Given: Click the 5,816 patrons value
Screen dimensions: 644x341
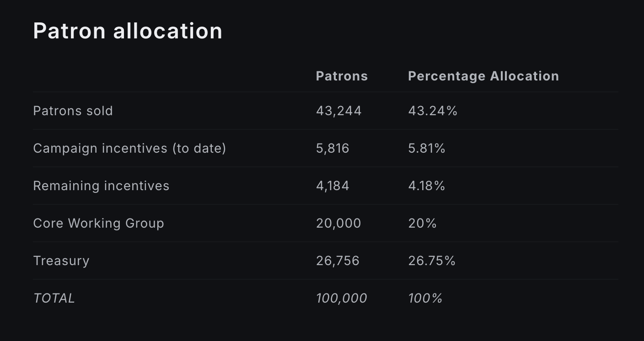Looking at the screenshot, I should click(333, 148).
